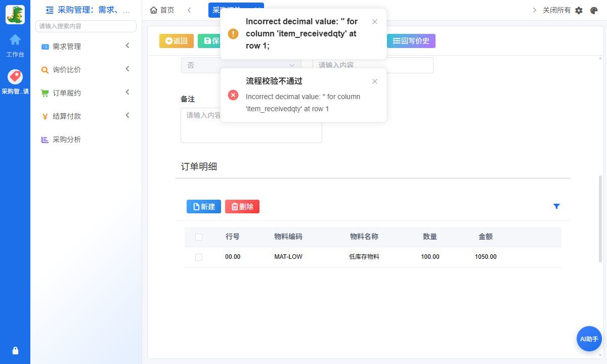Select the 采购管理 tag icon in the sidebar
607x364 pixels.
click(15, 77)
